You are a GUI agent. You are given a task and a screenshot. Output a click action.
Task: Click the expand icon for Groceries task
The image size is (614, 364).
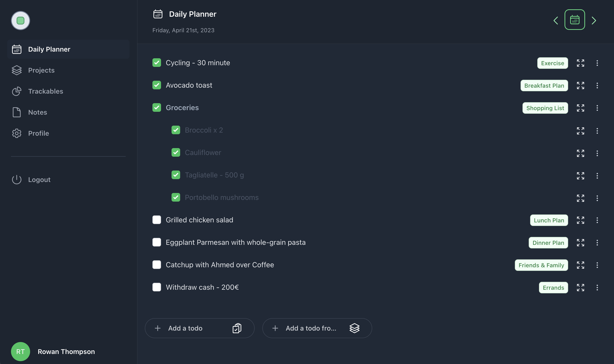tap(581, 108)
